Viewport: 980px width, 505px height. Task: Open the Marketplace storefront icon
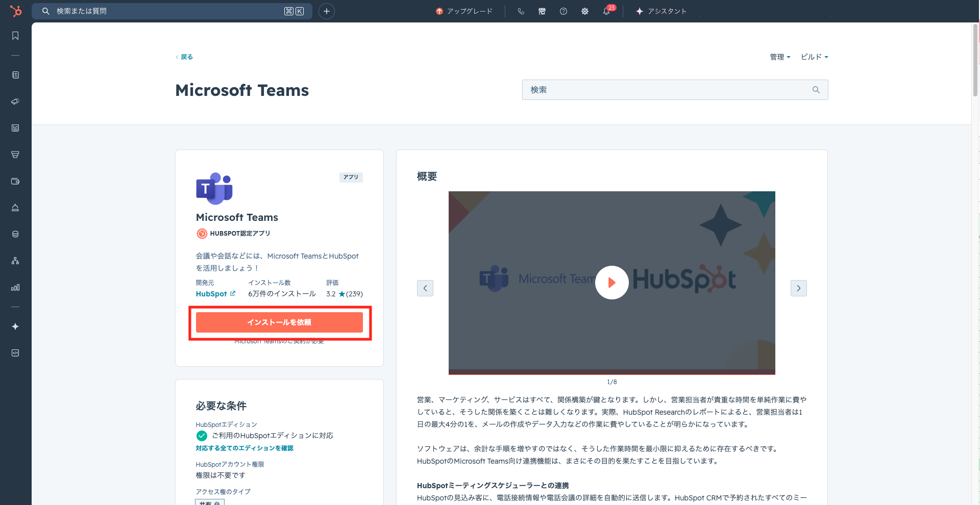click(542, 11)
